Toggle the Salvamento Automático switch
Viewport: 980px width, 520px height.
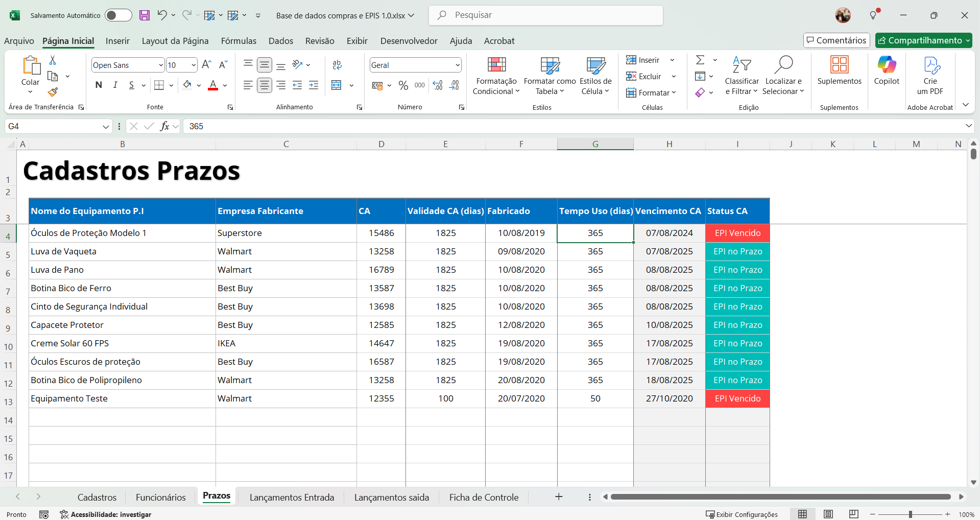coord(118,15)
